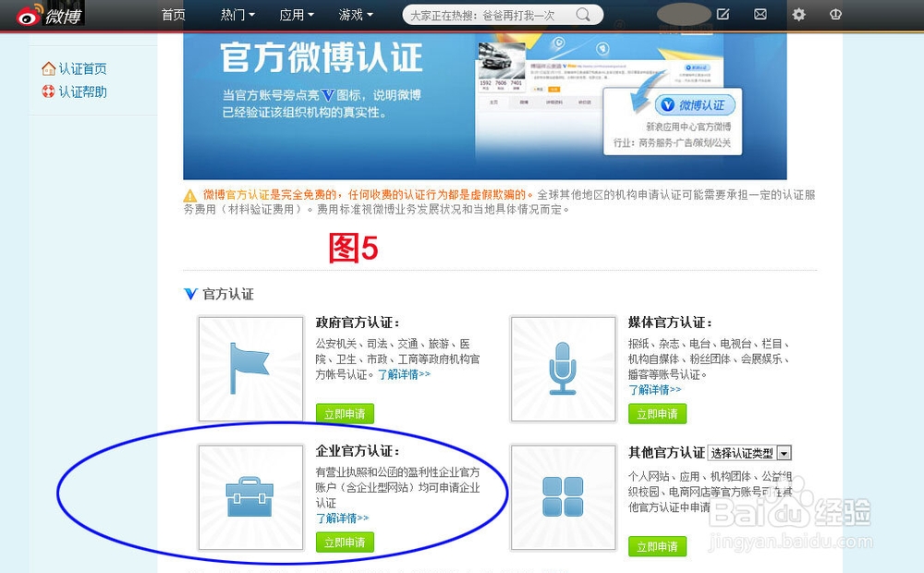Open 认证帮助 in the sidebar
Viewport: 924px width, 573px height.
[82, 92]
